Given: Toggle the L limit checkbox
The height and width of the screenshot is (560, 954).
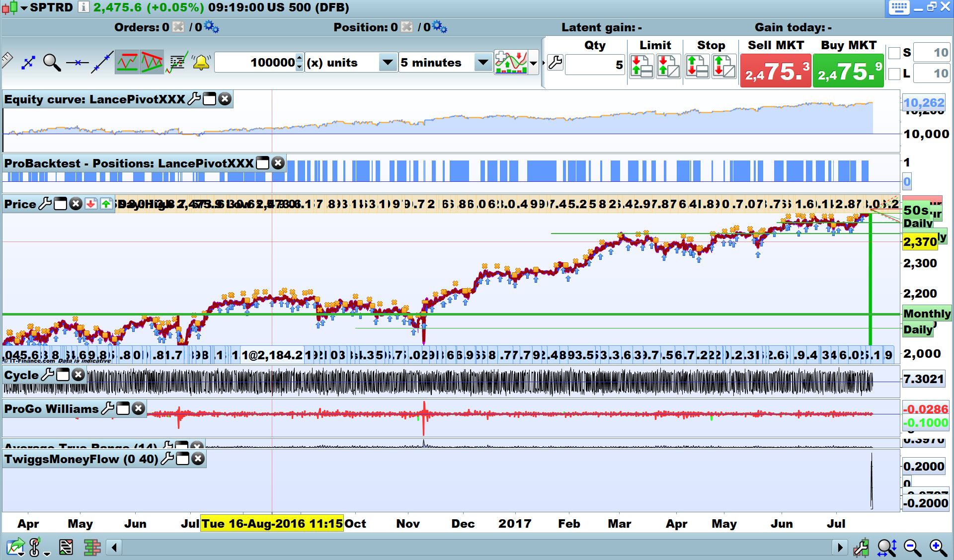Looking at the screenshot, I should tap(894, 74).
